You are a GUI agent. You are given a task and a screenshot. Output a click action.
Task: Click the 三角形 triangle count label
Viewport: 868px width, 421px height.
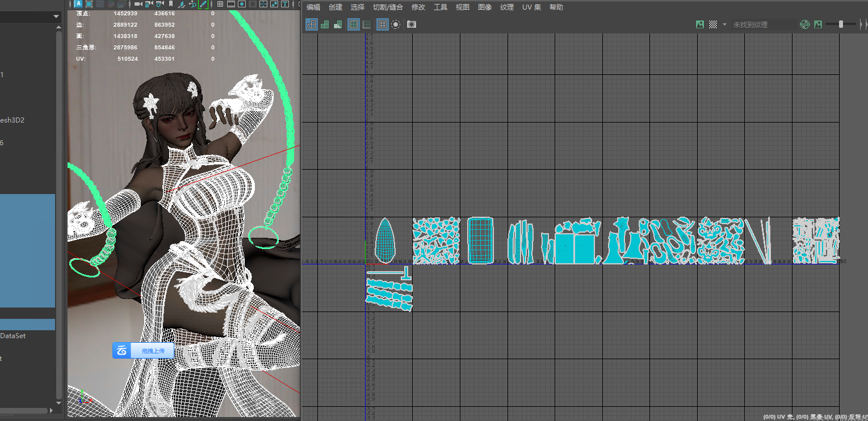coord(86,47)
